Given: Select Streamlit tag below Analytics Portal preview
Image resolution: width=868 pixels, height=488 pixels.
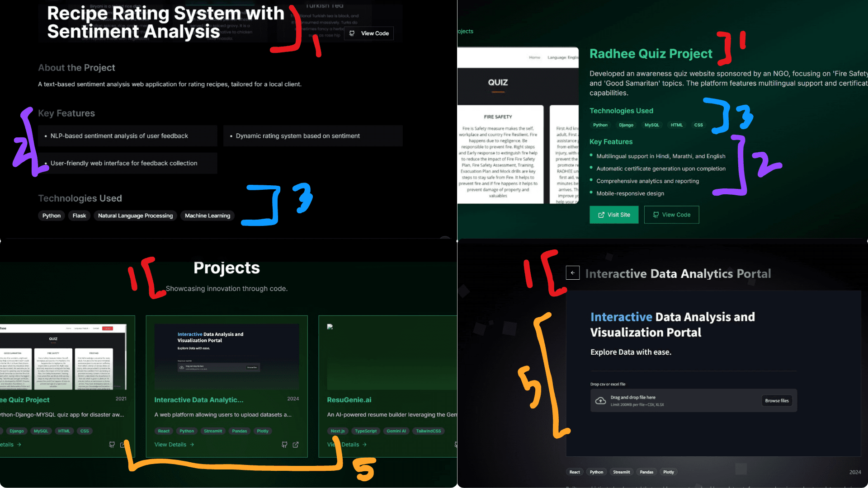Looking at the screenshot, I should 621,472.
